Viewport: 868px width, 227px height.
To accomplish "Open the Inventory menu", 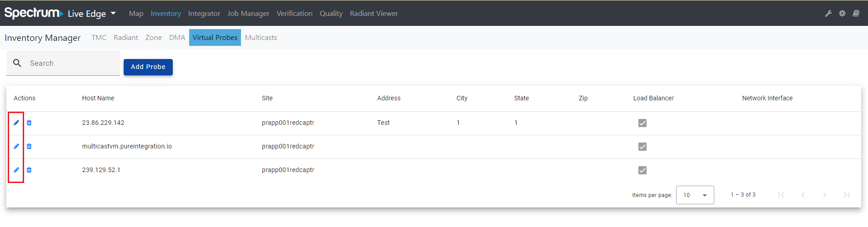I will [x=166, y=14].
